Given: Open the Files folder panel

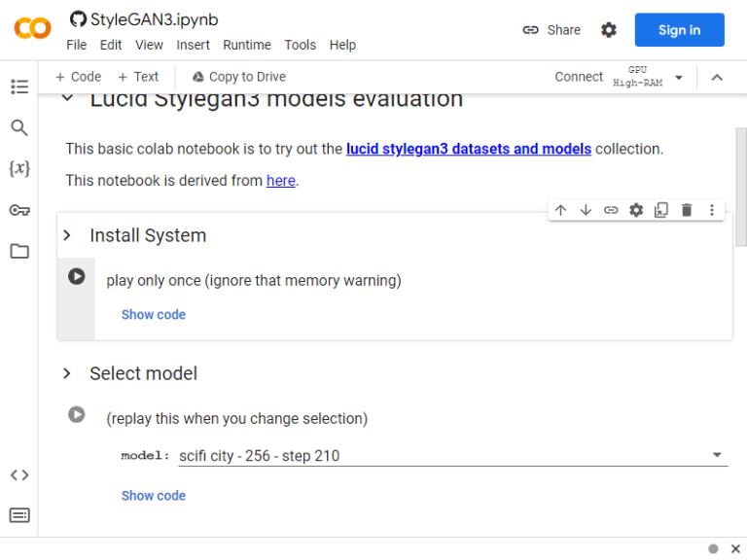Looking at the screenshot, I should point(19,251).
